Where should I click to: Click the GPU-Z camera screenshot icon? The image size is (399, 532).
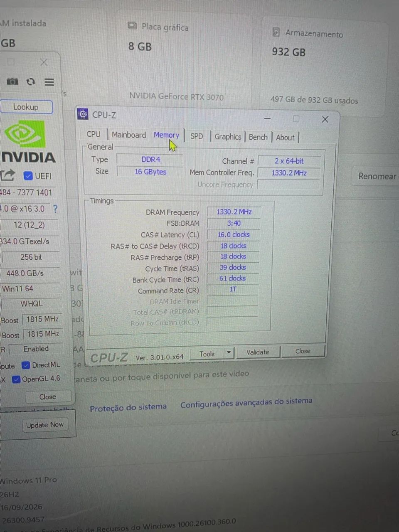[x=12, y=81]
